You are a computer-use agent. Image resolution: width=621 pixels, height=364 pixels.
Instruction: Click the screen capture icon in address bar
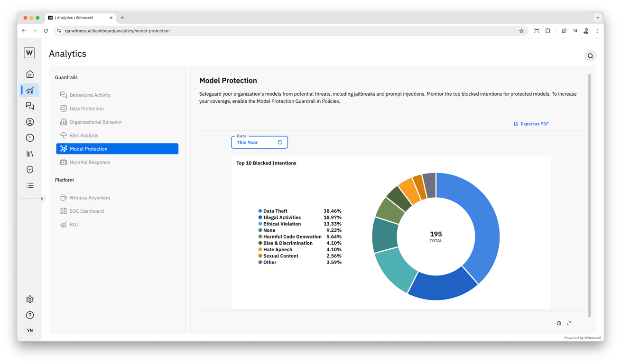click(537, 31)
